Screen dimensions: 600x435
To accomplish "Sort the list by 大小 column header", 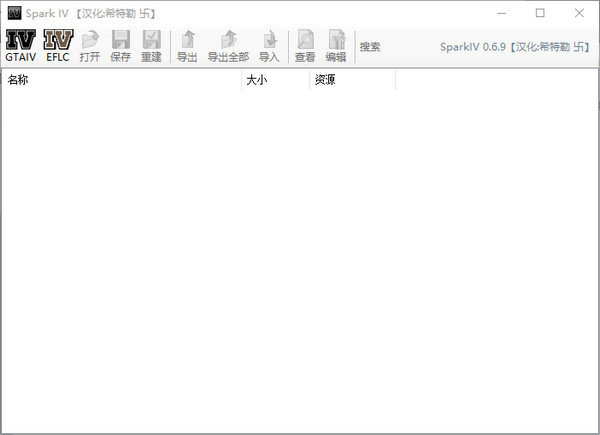I will [x=276, y=80].
